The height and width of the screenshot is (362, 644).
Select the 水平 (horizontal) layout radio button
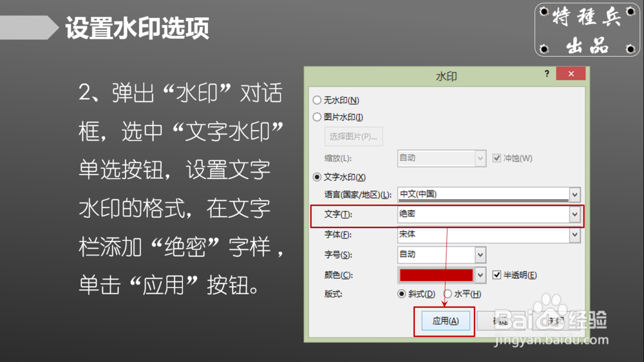pyautogui.click(x=448, y=294)
